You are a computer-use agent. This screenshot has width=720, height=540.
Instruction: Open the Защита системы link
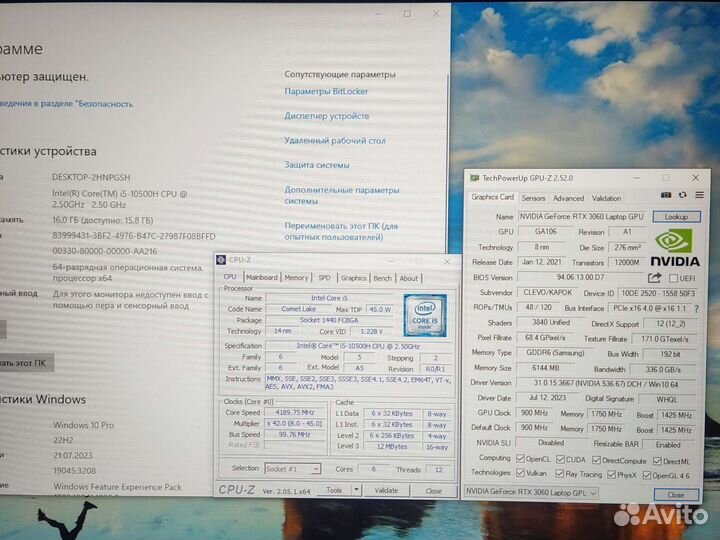[x=316, y=165]
